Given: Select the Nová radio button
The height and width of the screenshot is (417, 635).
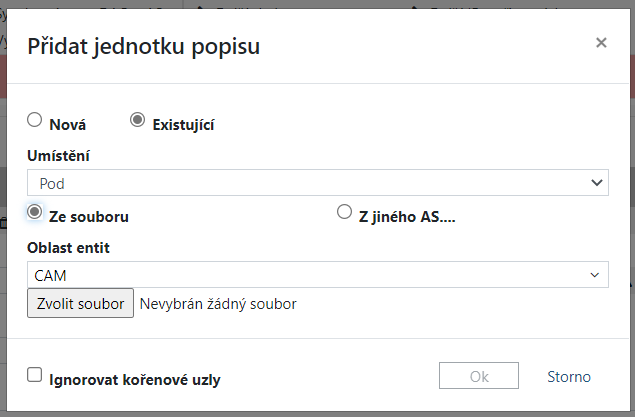Looking at the screenshot, I should (35, 120).
